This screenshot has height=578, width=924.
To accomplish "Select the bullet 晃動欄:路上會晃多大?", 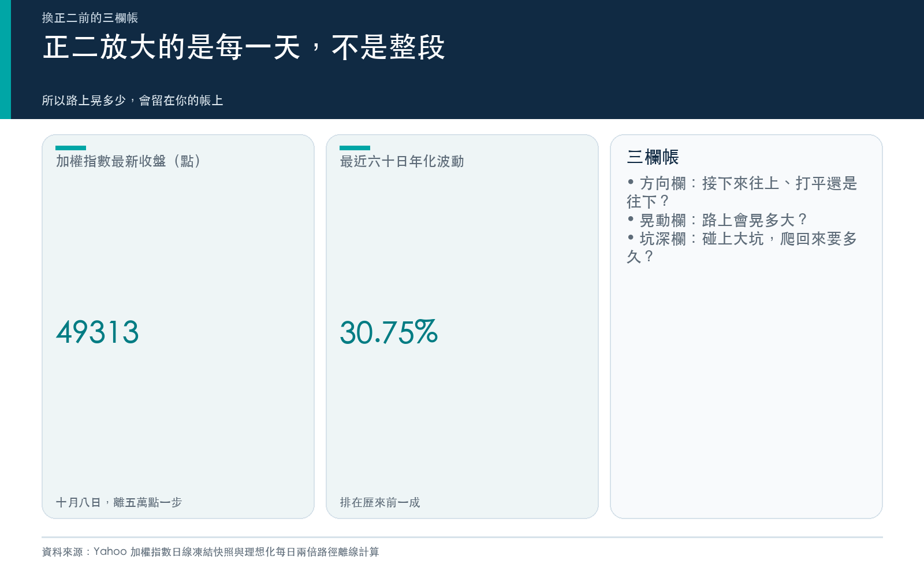I will point(717,220).
